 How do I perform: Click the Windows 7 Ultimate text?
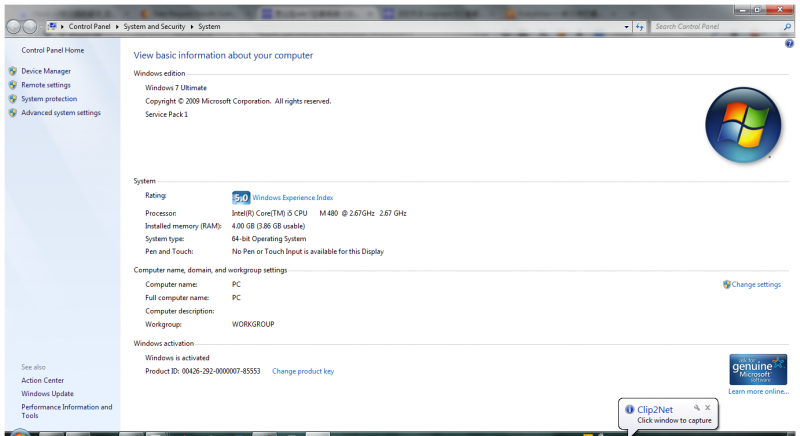click(x=176, y=88)
